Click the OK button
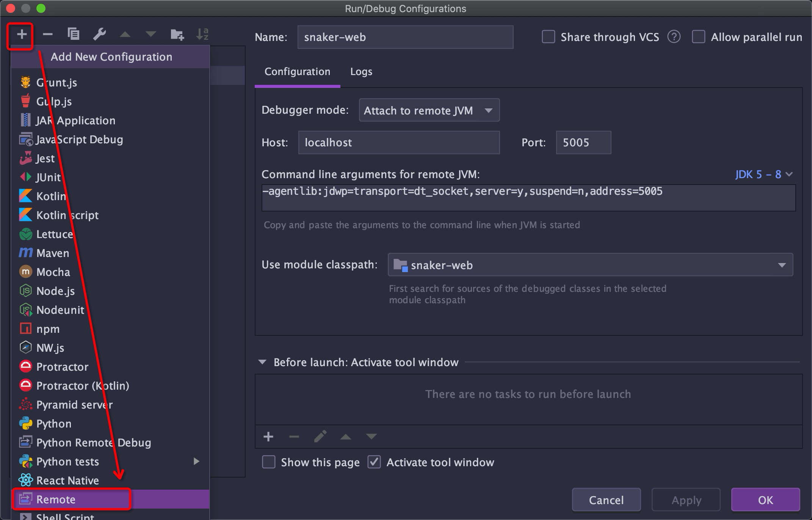 (x=765, y=500)
